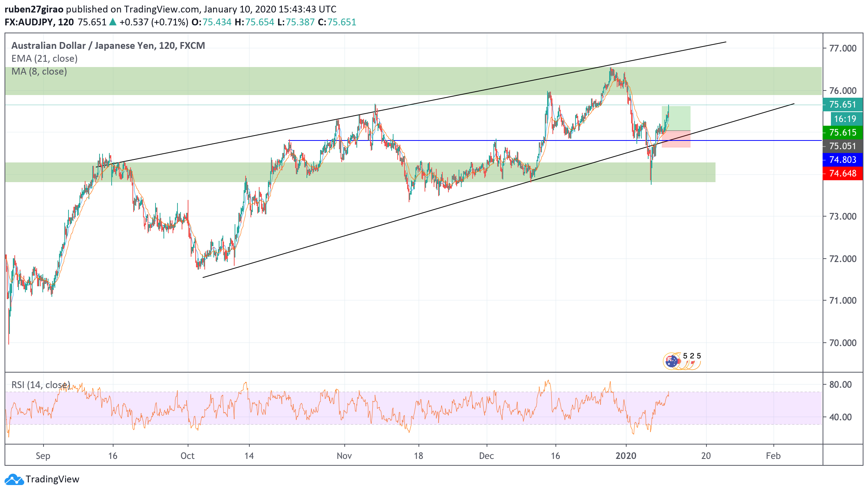
Task: Click the blue 74.803 price tag
Action: point(842,160)
